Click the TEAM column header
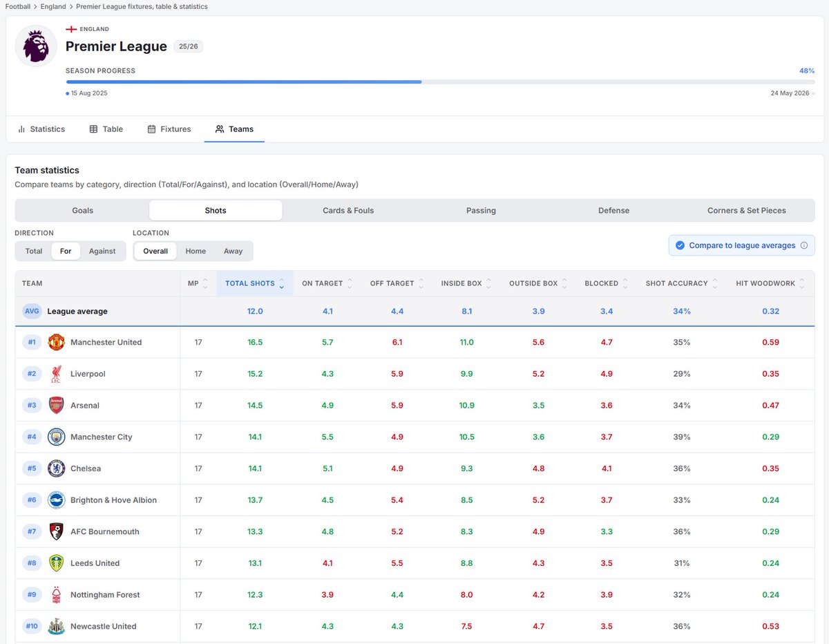Image resolution: width=829 pixels, height=644 pixels. coord(97,283)
